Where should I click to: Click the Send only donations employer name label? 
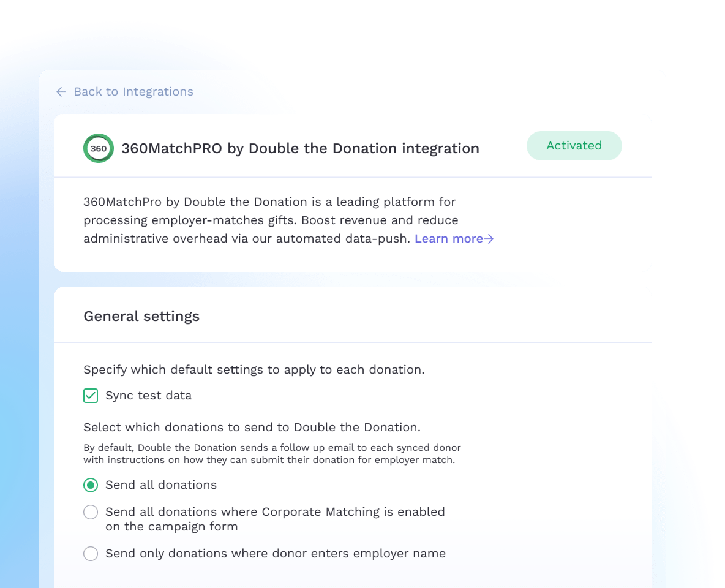tap(276, 553)
